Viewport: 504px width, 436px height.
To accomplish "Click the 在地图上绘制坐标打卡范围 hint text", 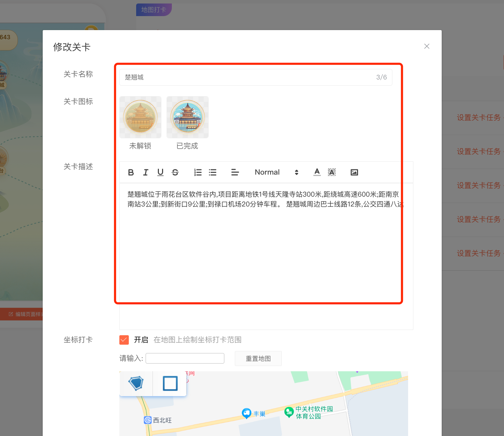I will click(x=197, y=340).
